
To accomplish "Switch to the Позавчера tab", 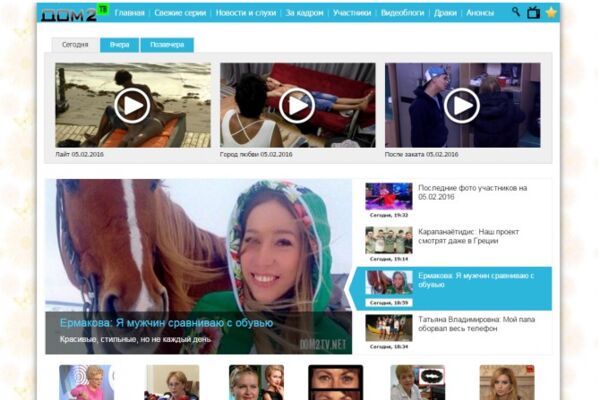I will point(167,45).
